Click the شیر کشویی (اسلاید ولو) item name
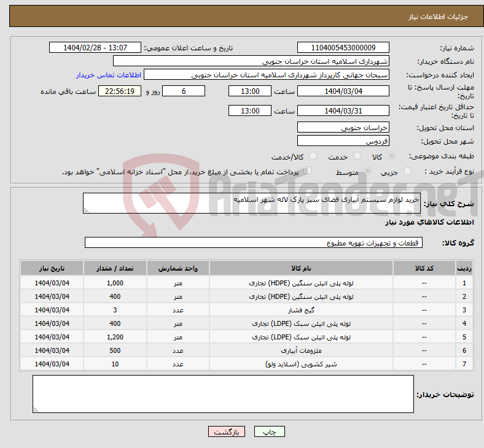The width and height of the screenshot is (484, 448). (x=301, y=364)
